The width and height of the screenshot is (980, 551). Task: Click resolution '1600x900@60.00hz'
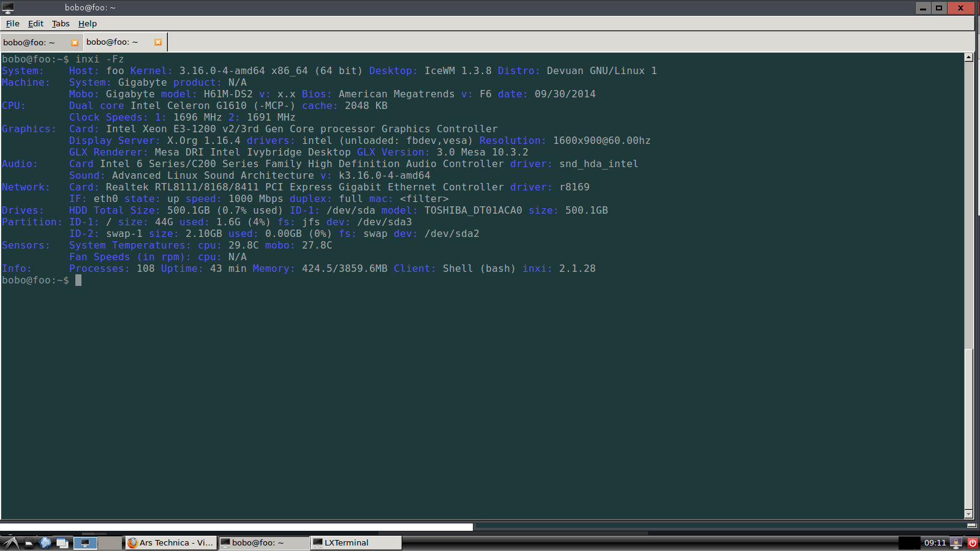click(602, 141)
